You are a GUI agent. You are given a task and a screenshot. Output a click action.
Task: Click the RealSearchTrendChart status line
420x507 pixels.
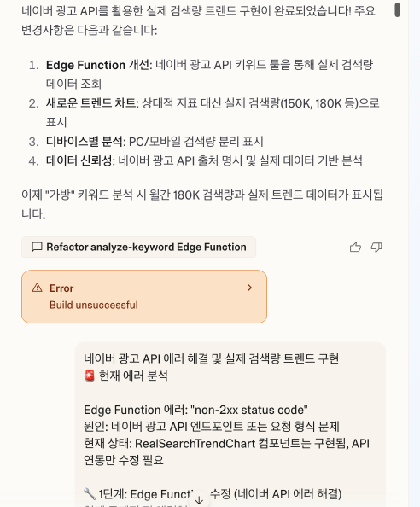226,452
